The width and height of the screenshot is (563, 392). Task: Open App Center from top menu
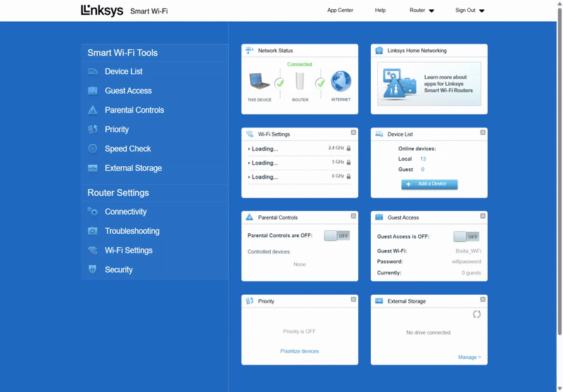340,10
